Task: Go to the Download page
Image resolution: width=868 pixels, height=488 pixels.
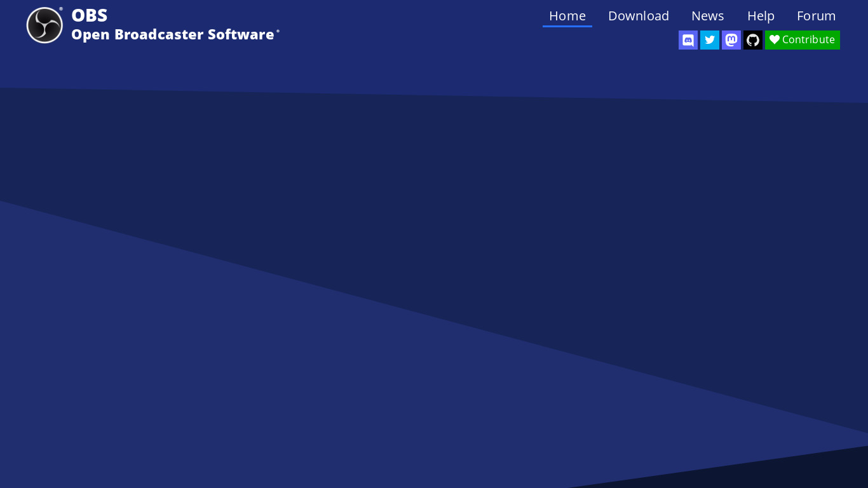Action: pyautogui.click(x=639, y=16)
